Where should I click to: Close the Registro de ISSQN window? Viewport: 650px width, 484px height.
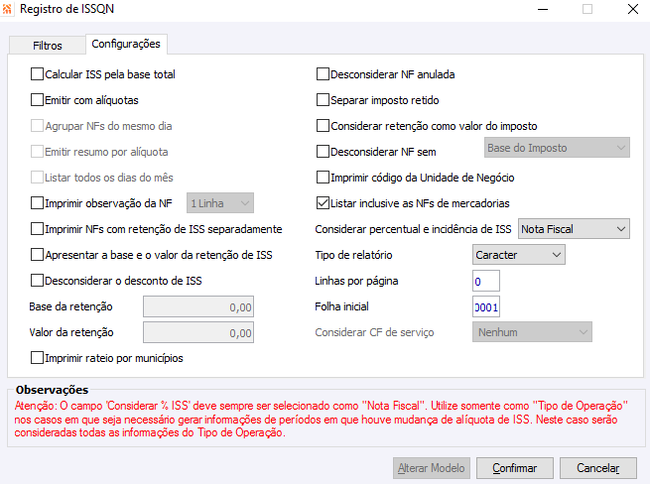(633, 9)
